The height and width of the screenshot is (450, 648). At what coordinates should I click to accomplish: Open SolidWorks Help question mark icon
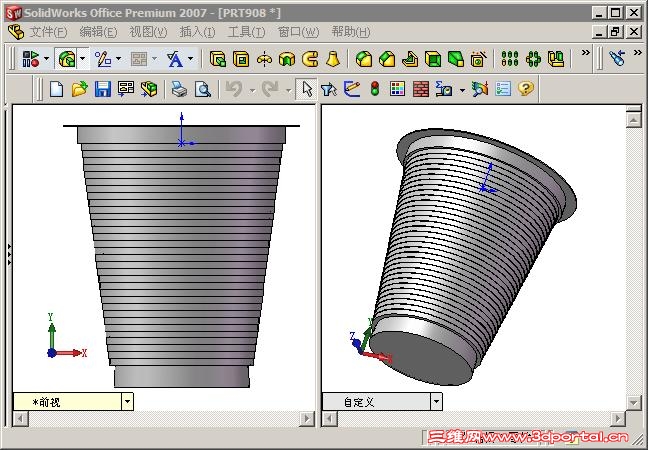click(526, 89)
